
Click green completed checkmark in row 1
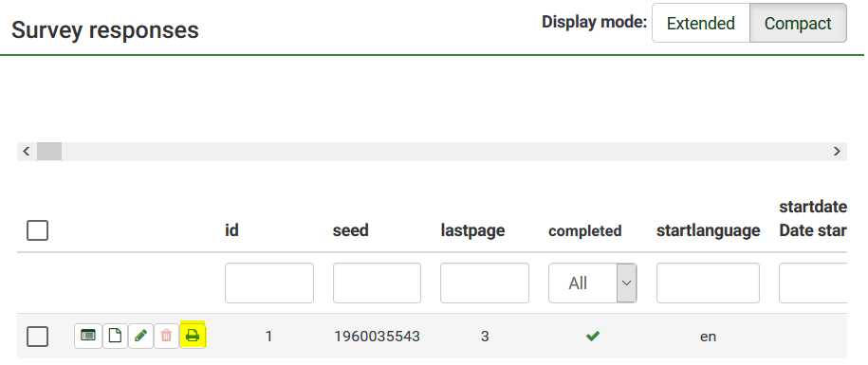(593, 336)
